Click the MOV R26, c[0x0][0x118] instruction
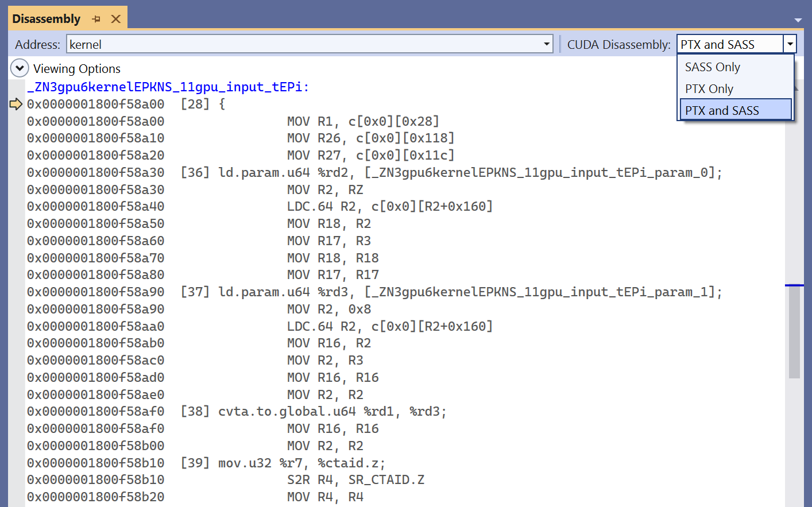The height and width of the screenshot is (507, 812). click(x=370, y=138)
